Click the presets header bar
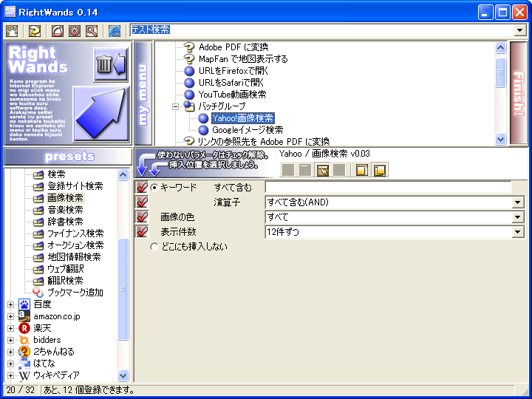The image size is (532, 399). 68,157
